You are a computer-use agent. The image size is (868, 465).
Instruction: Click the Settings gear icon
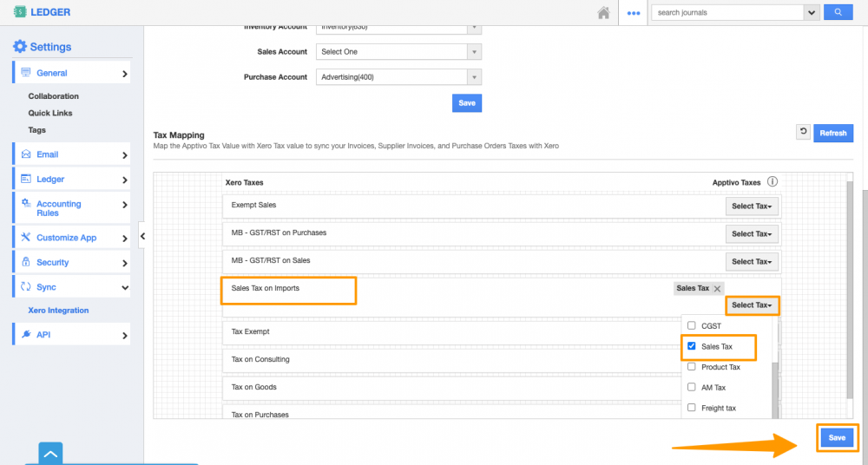(19, 47)
